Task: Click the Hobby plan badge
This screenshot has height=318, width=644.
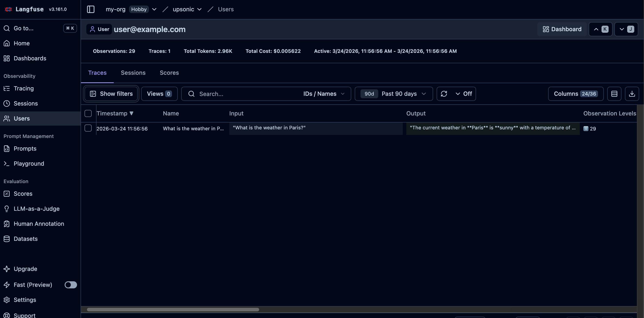Action: point(139,9)
